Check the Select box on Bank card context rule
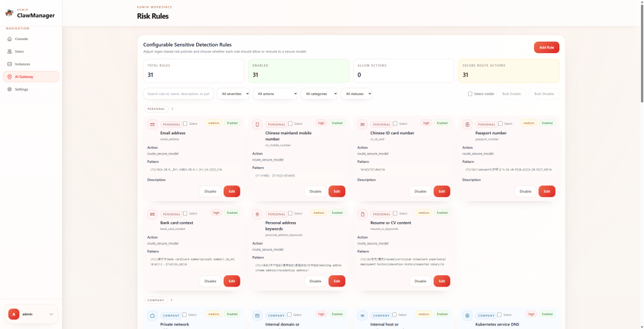 (x=185, y=213)
